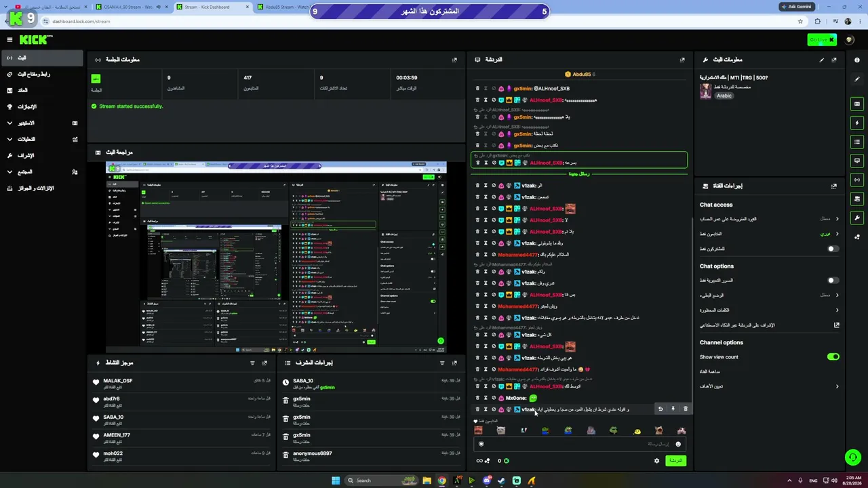Viewport: 868px width, 488px height.
Task: Open the hamburger menu beside the Kick logo
Action: 9,40
